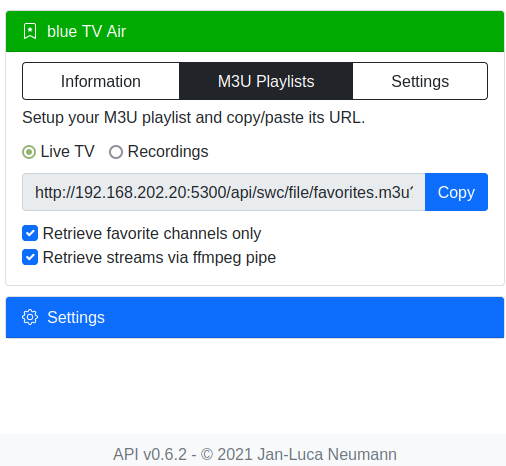Expand the blue Settings section header

[x=255, y=317]
